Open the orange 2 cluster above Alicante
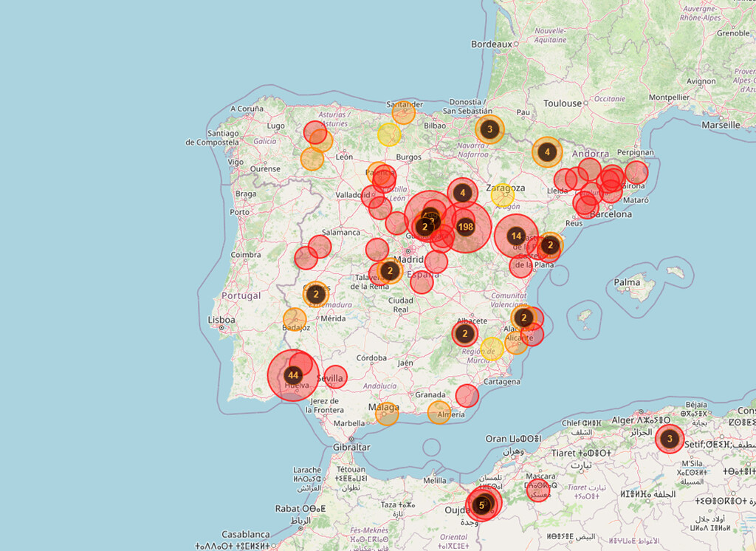This screenshot has height=551, width=756. (523, 318)
